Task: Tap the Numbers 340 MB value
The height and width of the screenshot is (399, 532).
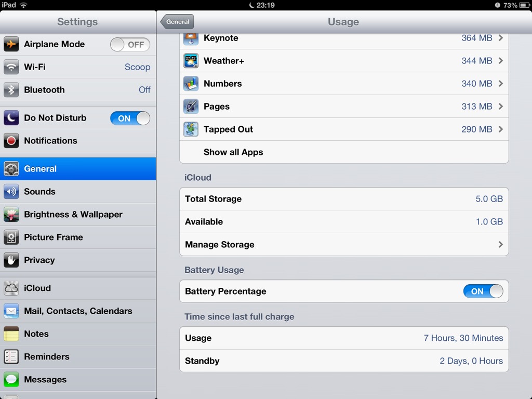Action: tap(477, 84)
